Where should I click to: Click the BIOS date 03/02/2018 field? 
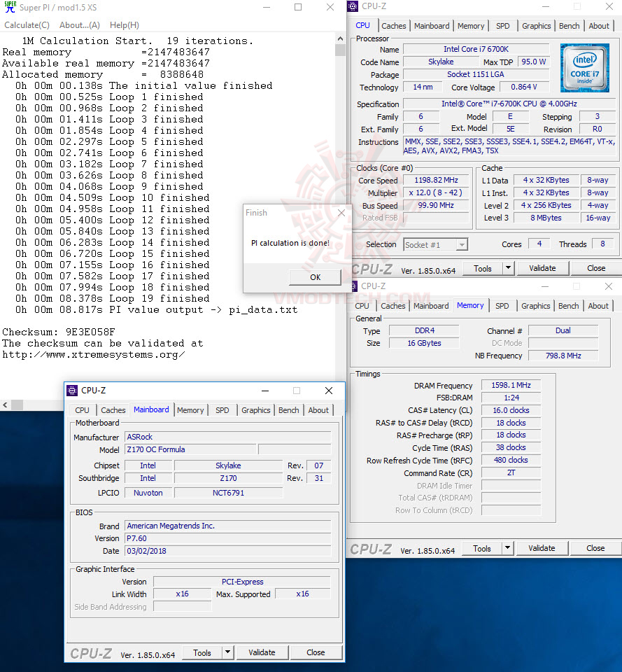pyautogui.click(x=228, y=551)
